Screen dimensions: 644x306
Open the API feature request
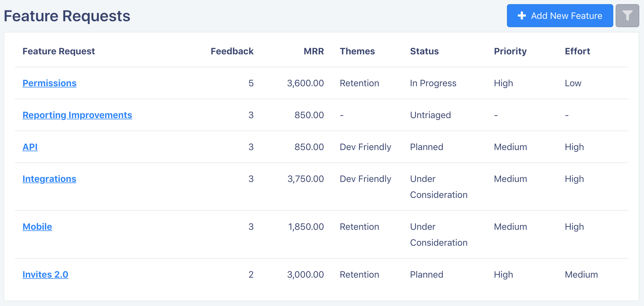pyautogui.click(x=30, y=147)
